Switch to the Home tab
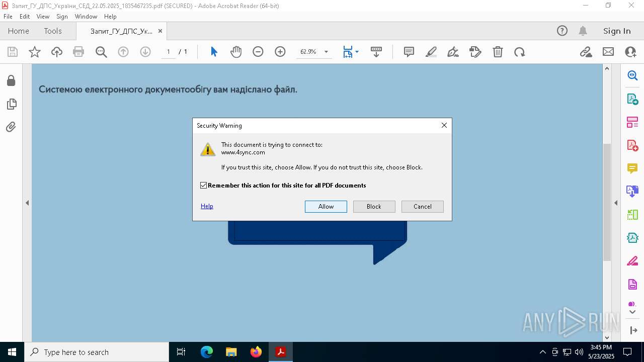644x362 pixels. [x=19, y=31]
